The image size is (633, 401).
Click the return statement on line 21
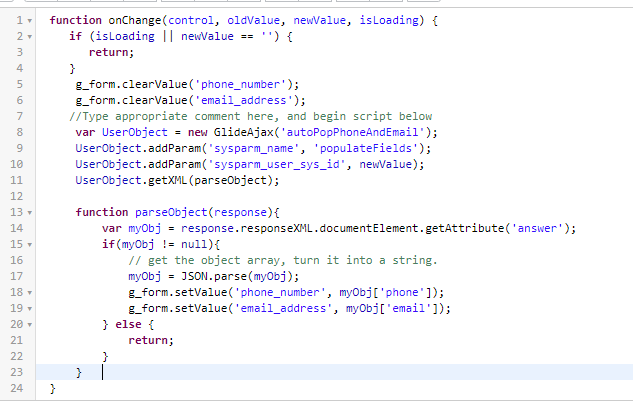pos(151,340)
